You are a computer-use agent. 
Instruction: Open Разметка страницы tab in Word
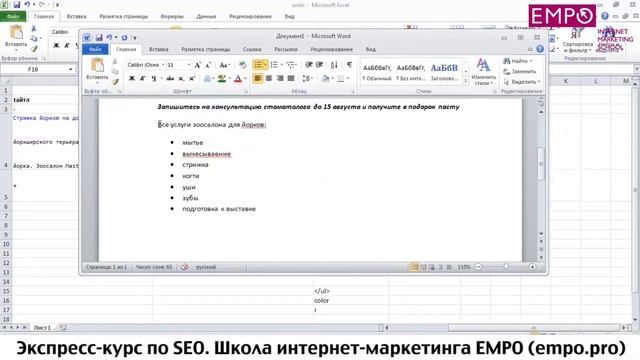tap(206, 49)
